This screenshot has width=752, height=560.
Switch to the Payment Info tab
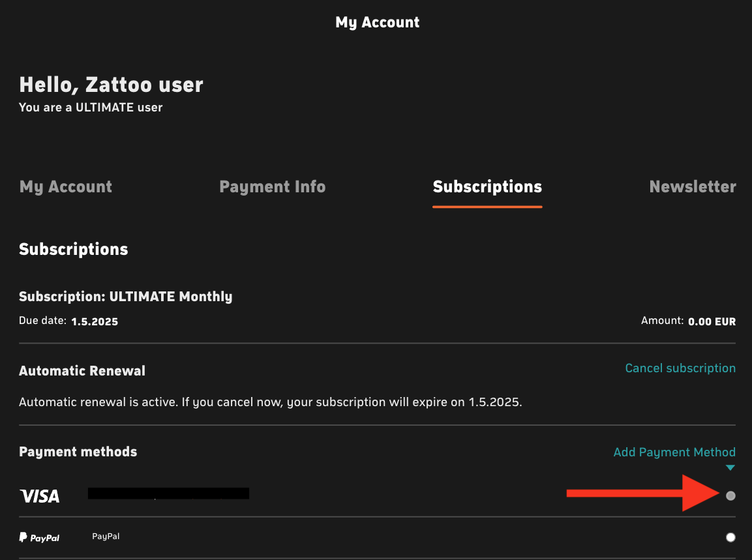(x=273, y=186)
